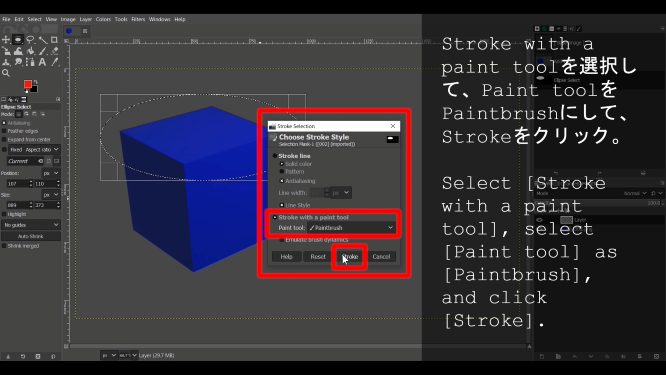Viewport: 666px width, 375px height.
Task: Open the red foreground color swatch
Action: [x=28, y=84]
